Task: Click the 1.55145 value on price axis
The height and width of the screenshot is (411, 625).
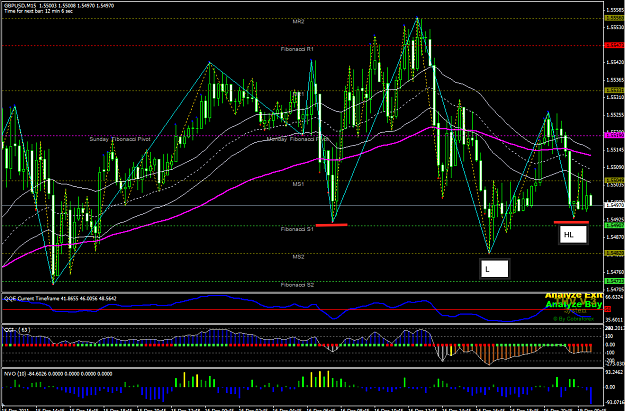Action: (615, 150)
